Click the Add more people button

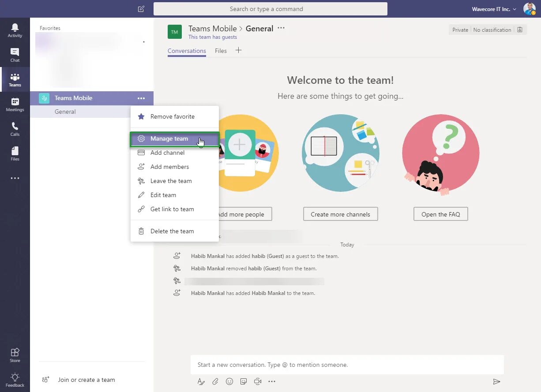pos(245,214)
